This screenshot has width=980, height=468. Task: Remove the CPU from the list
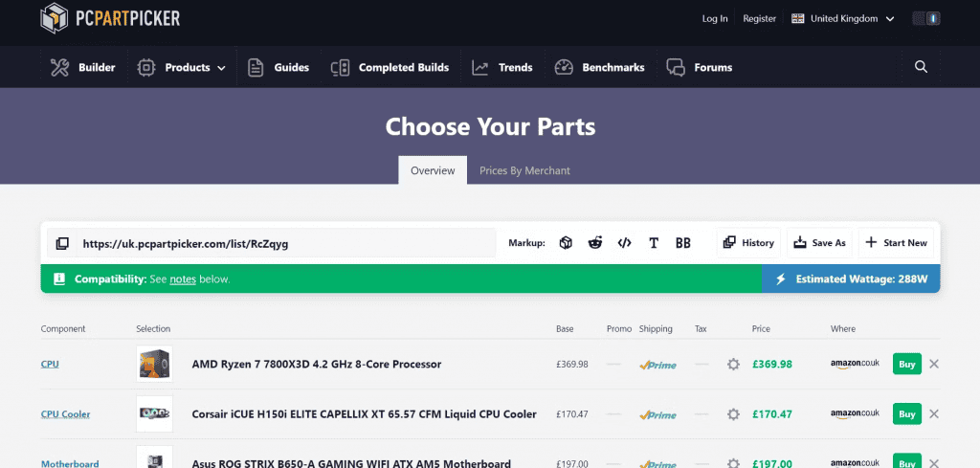click(934, 365)
